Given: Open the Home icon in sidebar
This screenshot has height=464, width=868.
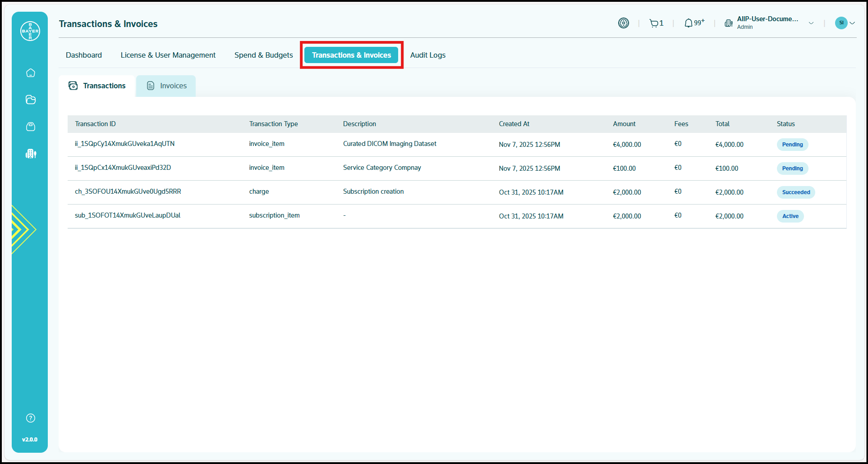Looking at the screenshot, I should coord(31,73).
